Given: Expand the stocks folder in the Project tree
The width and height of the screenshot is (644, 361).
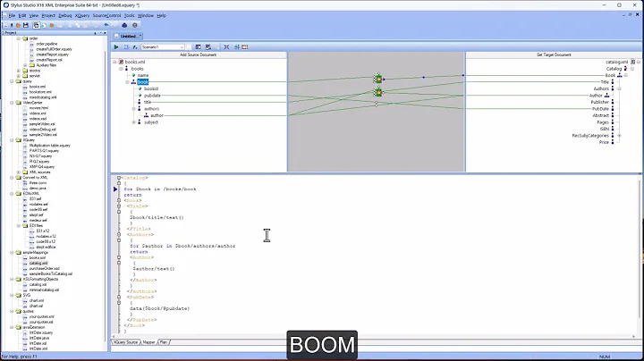Looking at the screenshot, I should 19,71.
